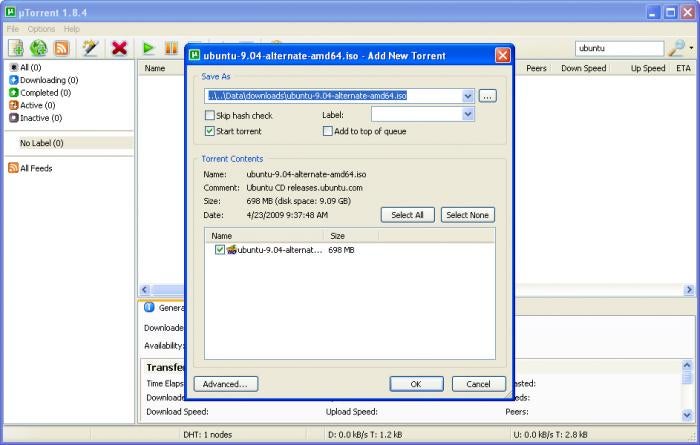Viewport: 700px width, 445px height.
Task: Click the torrent list's horizontal scroll left arrow
Action: pyautogui.click(x=144, y=290)
